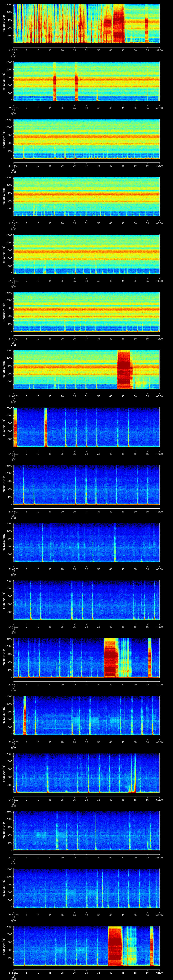173x980 pixels.
Task: Select the 21:41:00 start time label
Action: coord(13,339)
